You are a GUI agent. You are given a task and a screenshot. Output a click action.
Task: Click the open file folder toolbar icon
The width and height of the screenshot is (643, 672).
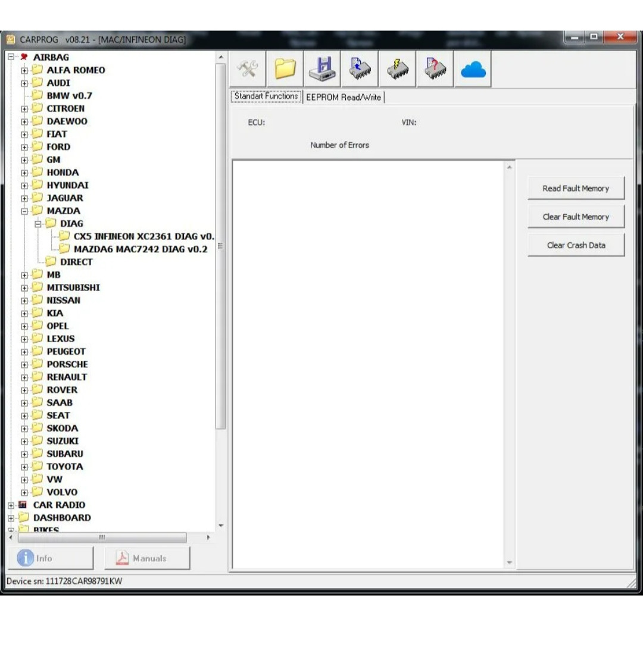pyautogui.click(x=285, y=69)
